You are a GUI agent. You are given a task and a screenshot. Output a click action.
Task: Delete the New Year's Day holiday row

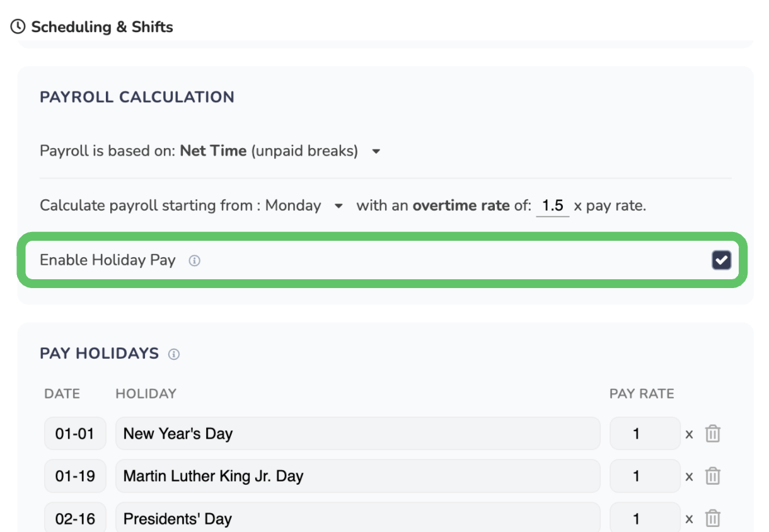[x=712, y=434]
